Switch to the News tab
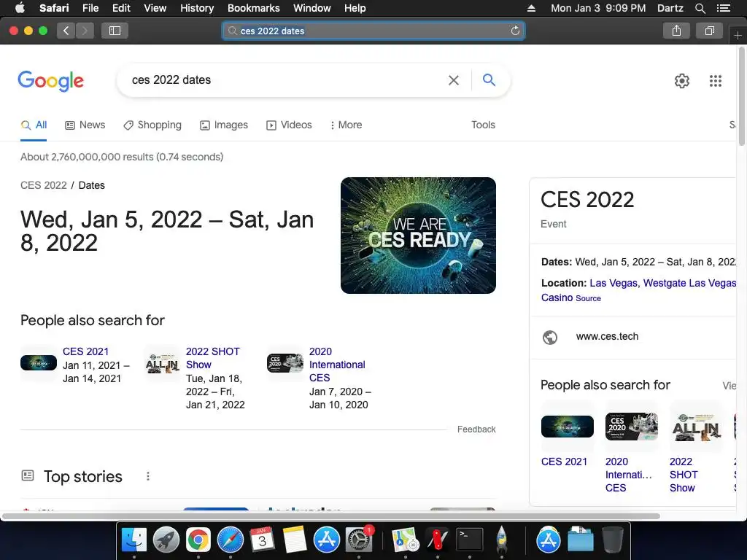The image size is (747, 560). [x=85, y=125]
